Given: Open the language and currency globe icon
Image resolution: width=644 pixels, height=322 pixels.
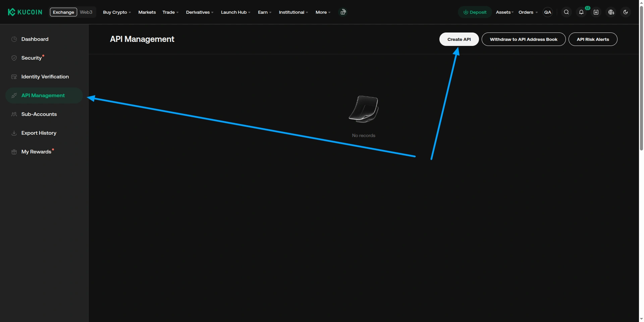Looking at the screenshot, I should tap(611, 12).
